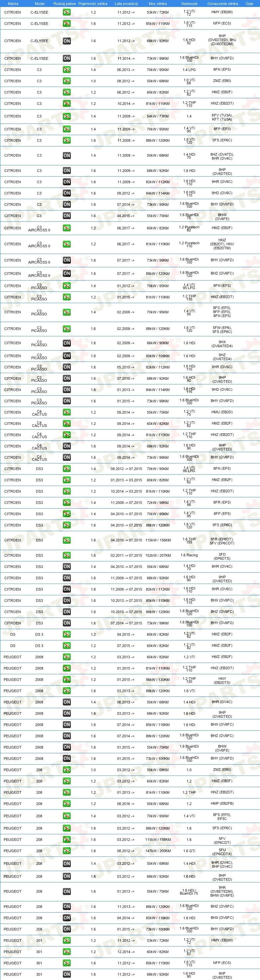
Task: Click the Moc silnika column header
Action: [x=158, y=4]
